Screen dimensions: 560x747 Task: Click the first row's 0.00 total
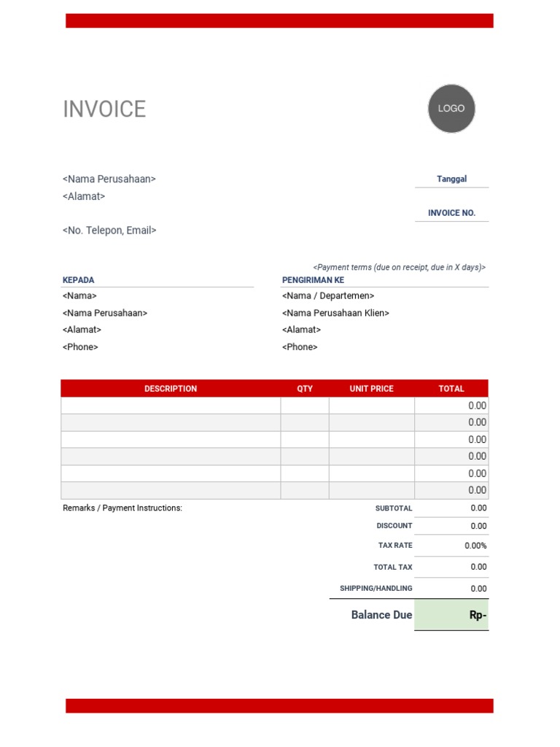tap(477, 406)
